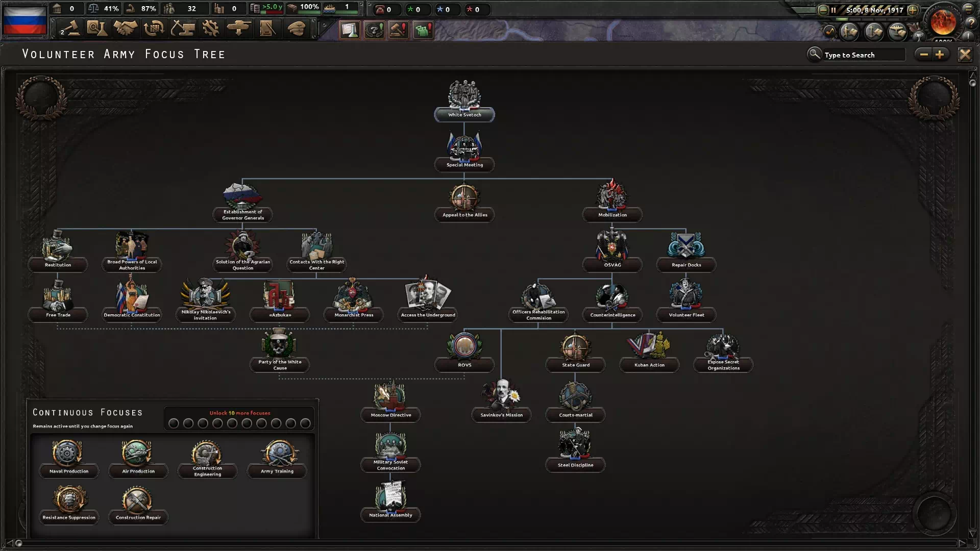The image size is (980, 551).
Task: Open the Construction crane icon
Action: coord(182,29)
